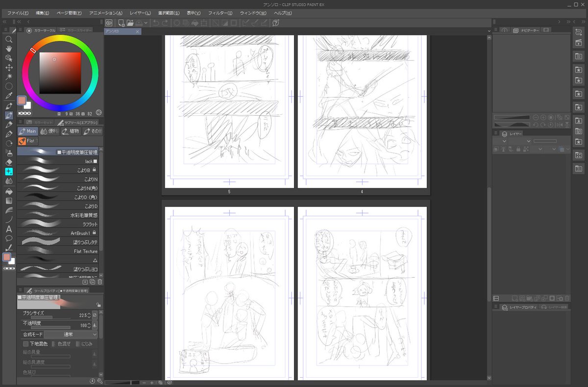This screenshot has height=387, width=588.
Task: Select ラフラット brush row
Action: tap(58, 224)
